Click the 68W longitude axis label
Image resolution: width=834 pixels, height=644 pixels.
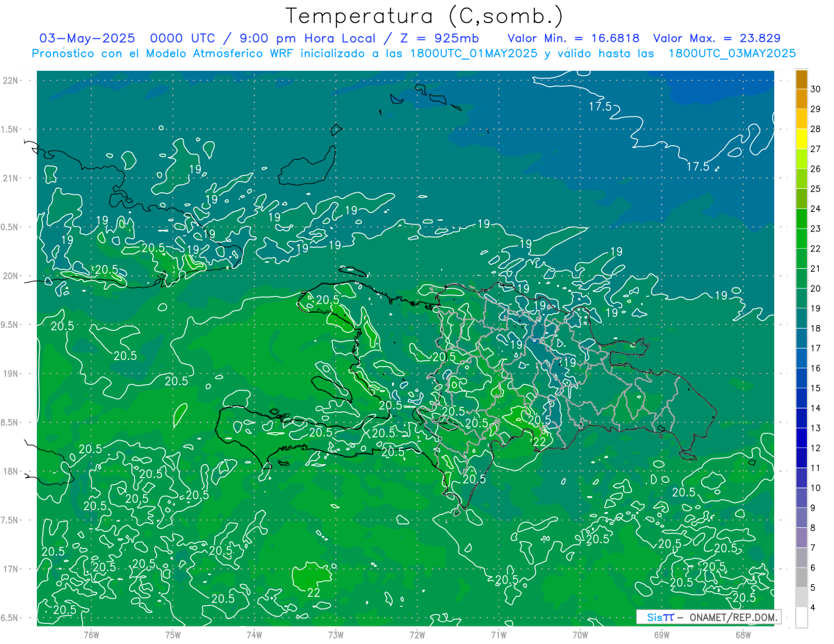[743, 635]
